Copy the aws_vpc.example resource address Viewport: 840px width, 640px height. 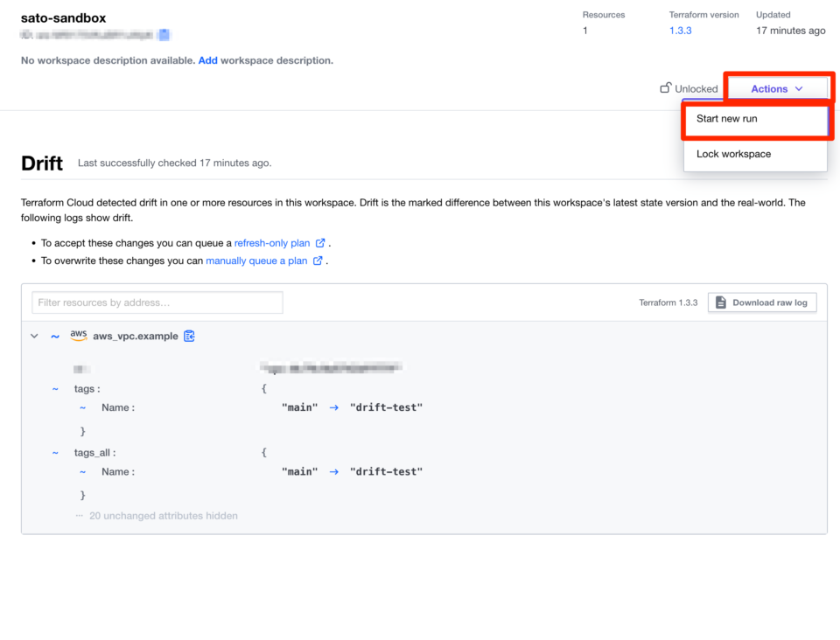[189, 336]
